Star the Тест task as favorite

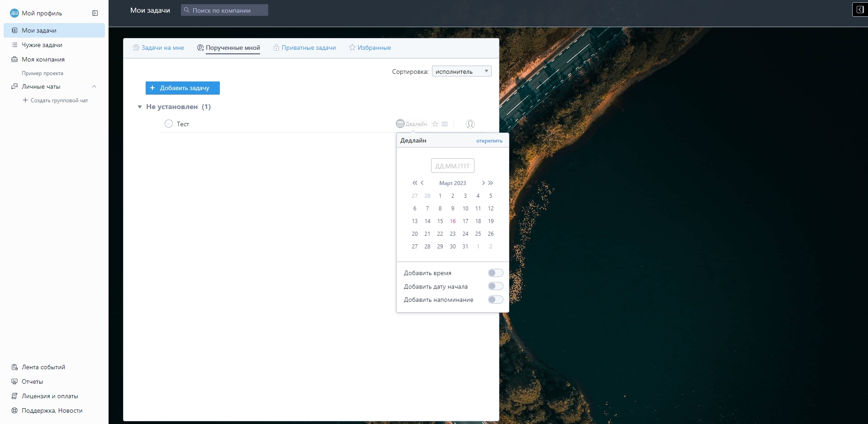point(435,124)
